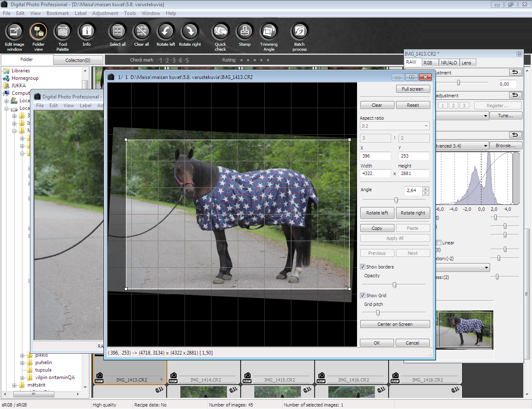Image resolution: width=532 pixels, height=409 pixels.
Task: Click the revert arrow above the Browse button
Action: click(x=515, y=135)
